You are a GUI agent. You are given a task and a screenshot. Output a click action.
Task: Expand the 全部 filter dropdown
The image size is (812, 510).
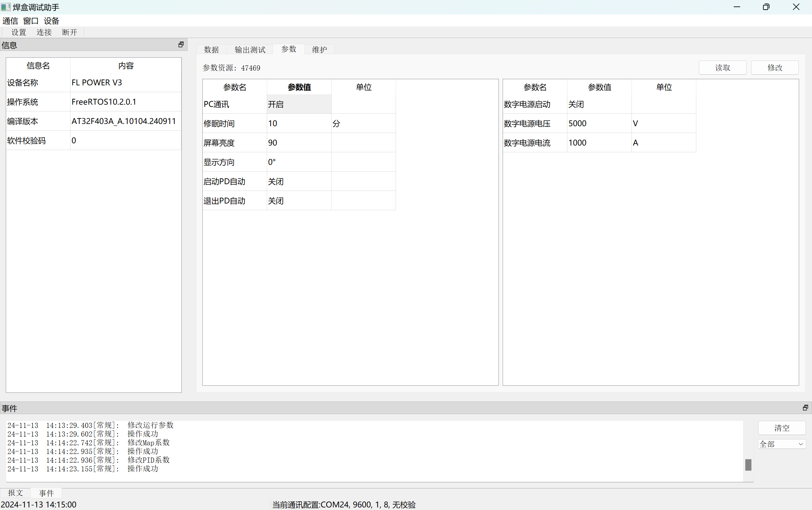coord(782,444)
